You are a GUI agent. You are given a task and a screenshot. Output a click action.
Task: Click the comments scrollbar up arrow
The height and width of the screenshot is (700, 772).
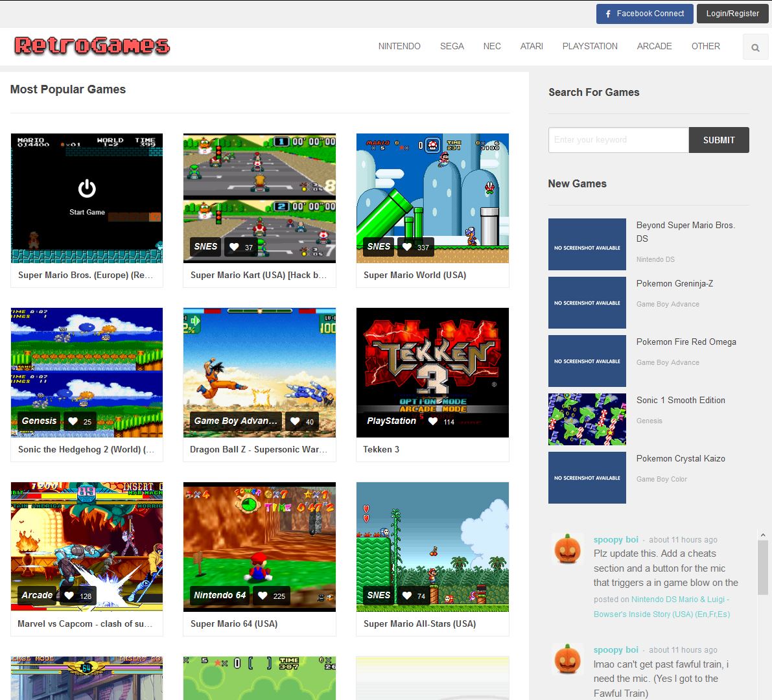coord(763,535)
